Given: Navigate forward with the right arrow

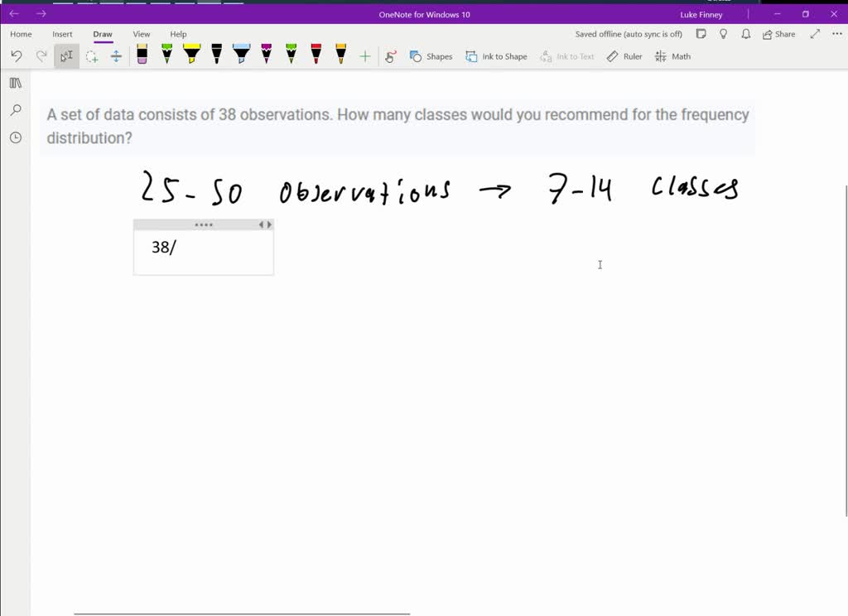Looking at the screenshot, I should pyautogui.click(x=41, y=13).
